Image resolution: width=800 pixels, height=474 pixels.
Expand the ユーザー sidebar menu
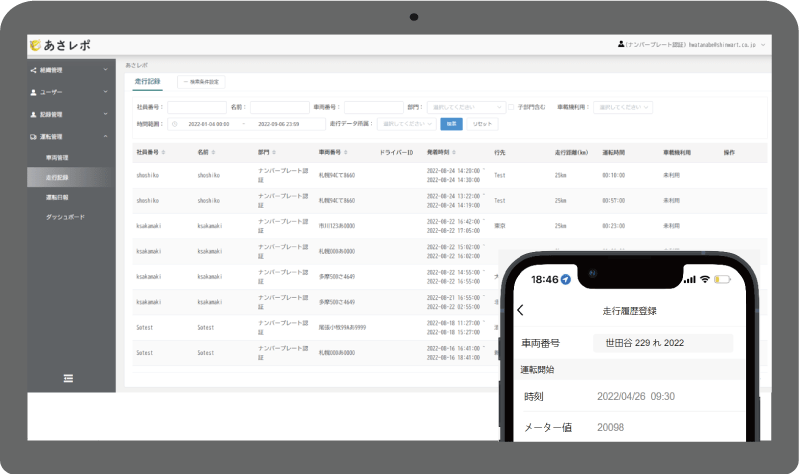coord(106,92)
